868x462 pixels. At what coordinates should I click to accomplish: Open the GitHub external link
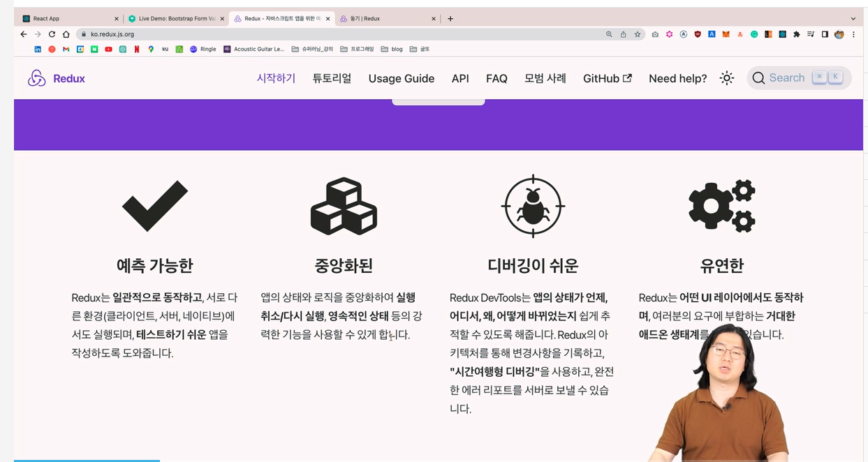pyautogui.click(x=608, y=78)
